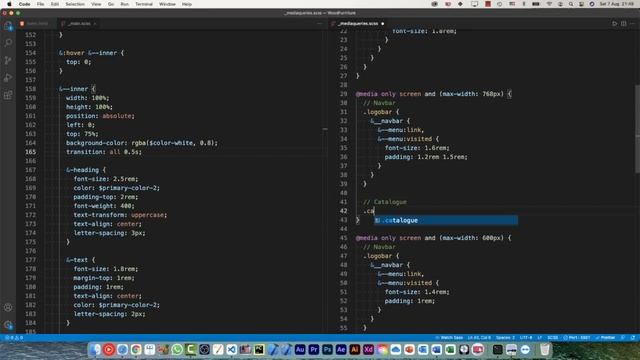Open the Terminal menu in menu bar

click(x=144, y=4)
